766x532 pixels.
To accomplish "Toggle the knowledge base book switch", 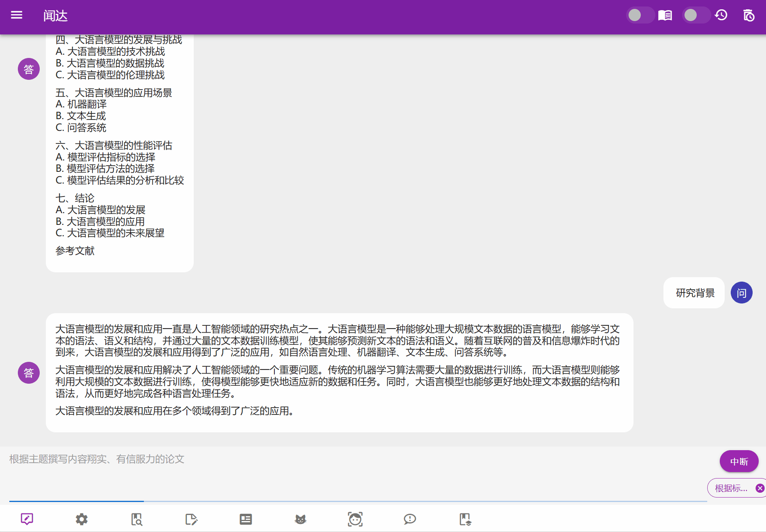I will [640, 15].
